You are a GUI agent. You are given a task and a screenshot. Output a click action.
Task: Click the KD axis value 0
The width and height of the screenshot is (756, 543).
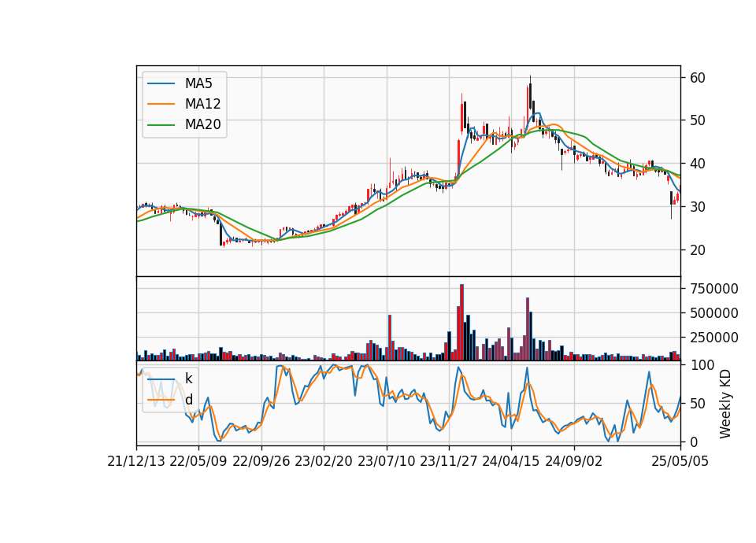click(694, 441)
